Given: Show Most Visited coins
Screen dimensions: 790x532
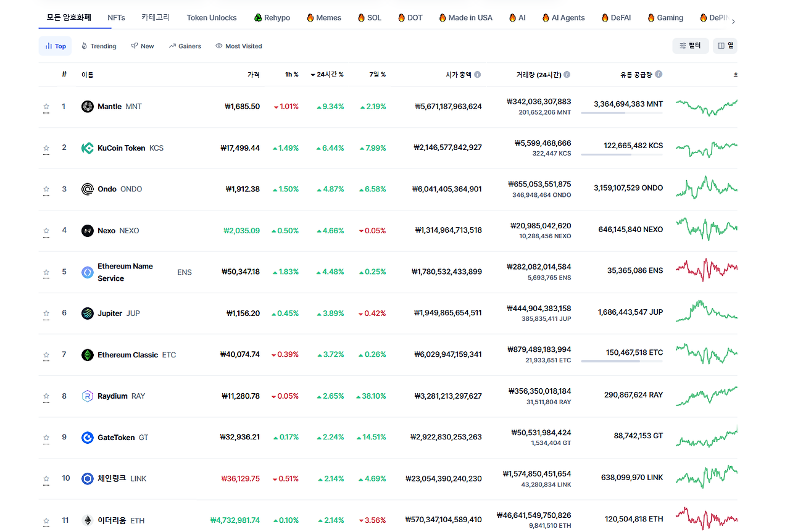Looking at the screenshot, I should click(x=239, y=46).
